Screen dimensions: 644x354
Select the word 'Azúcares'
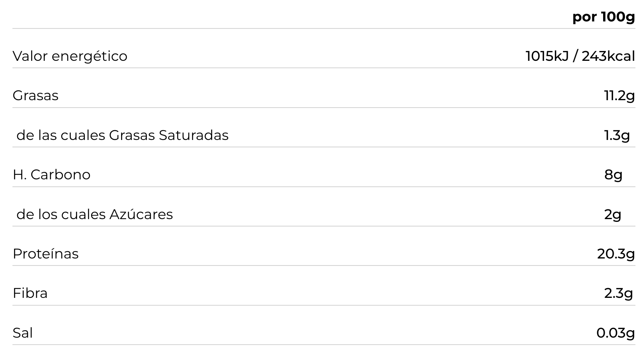click(141, 214)
